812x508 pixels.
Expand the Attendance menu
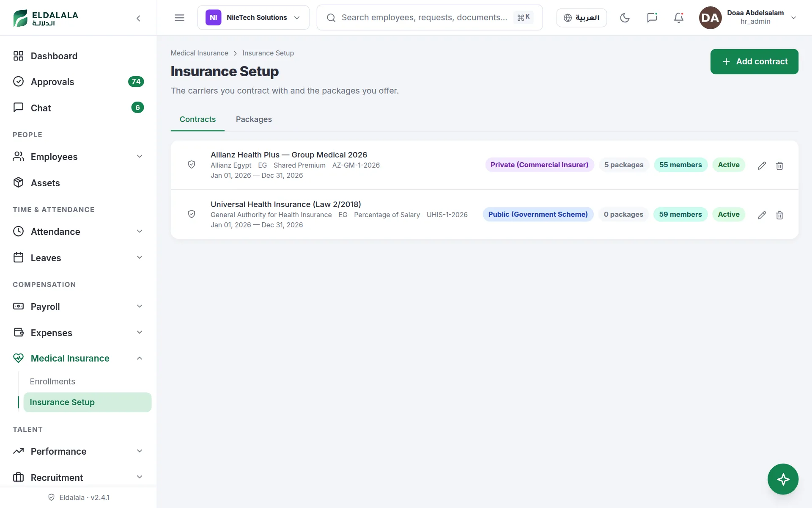point(78,232)
